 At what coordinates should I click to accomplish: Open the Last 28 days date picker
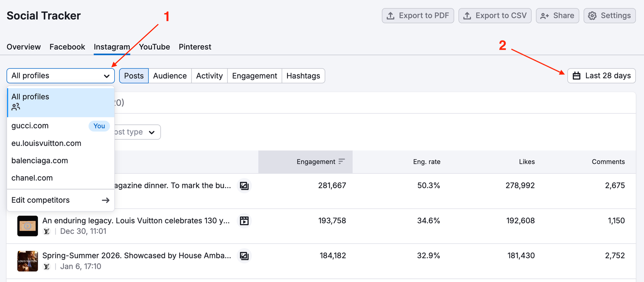(601, 76)
